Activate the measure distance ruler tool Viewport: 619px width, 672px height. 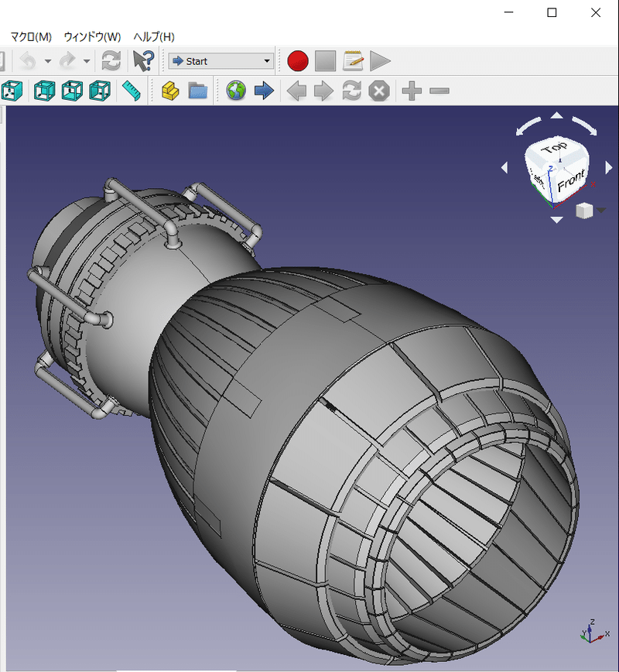click(x=132, y=91)
